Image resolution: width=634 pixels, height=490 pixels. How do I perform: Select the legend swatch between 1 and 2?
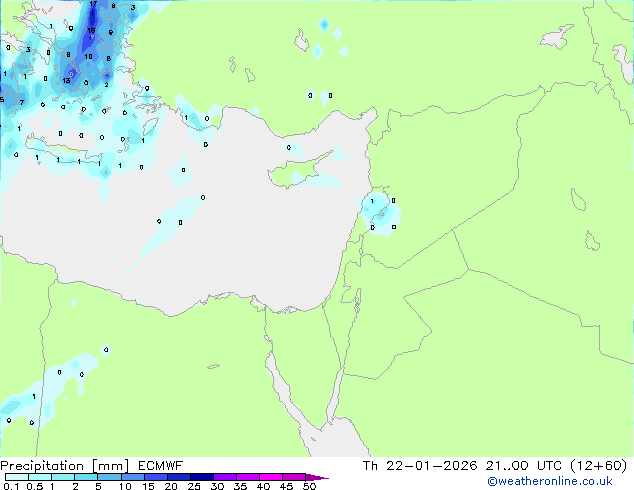[x=63, y=477]
